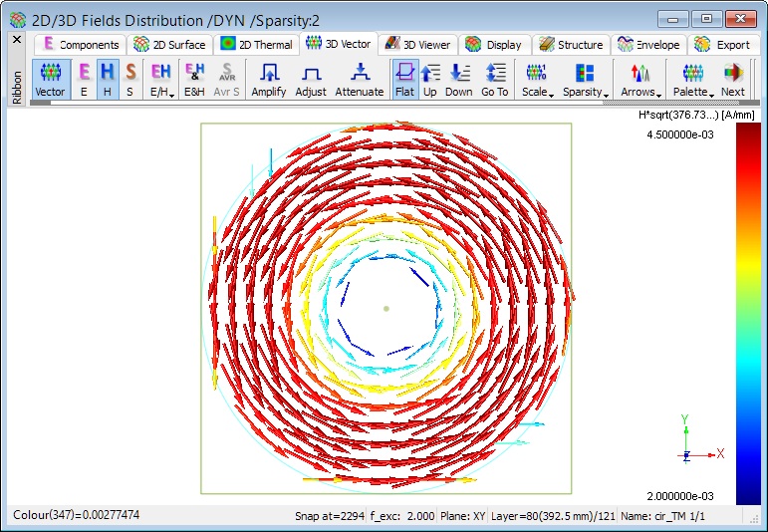Toggle H field display

(x=108, y=79)
